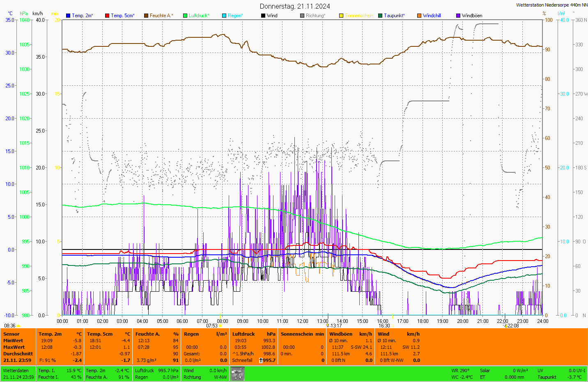Click the moonrise icon beside 22:08
Screen dimensions: 588x382
505,326
